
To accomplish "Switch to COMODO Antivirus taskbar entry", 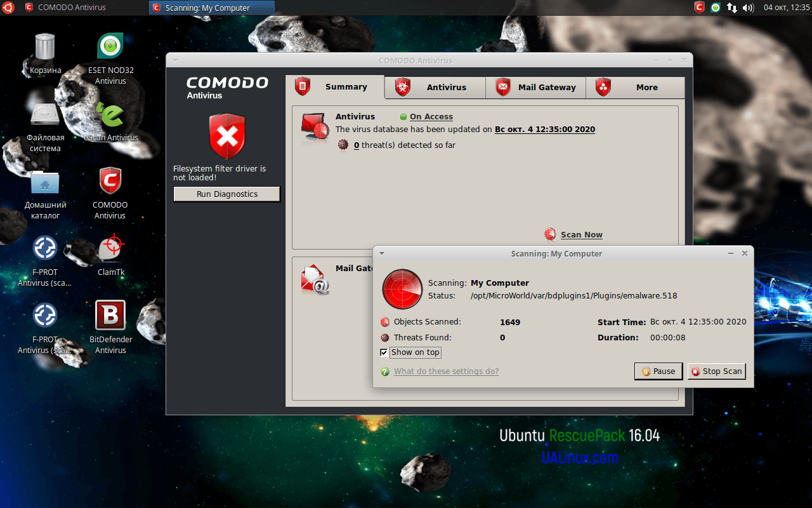I will tap(84, 8).
